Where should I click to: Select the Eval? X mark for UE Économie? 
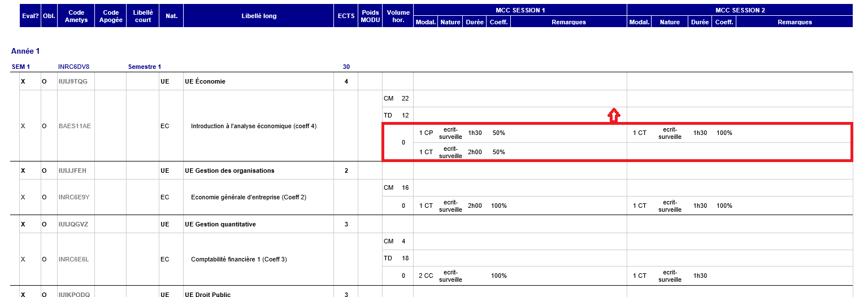(23, 81)
